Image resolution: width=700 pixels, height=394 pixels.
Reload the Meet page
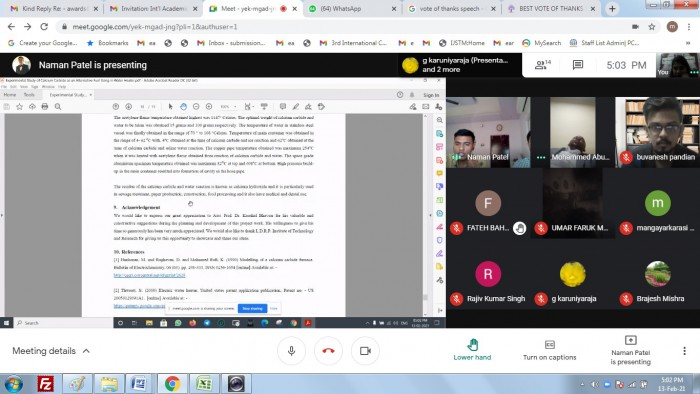pos(44,27)
